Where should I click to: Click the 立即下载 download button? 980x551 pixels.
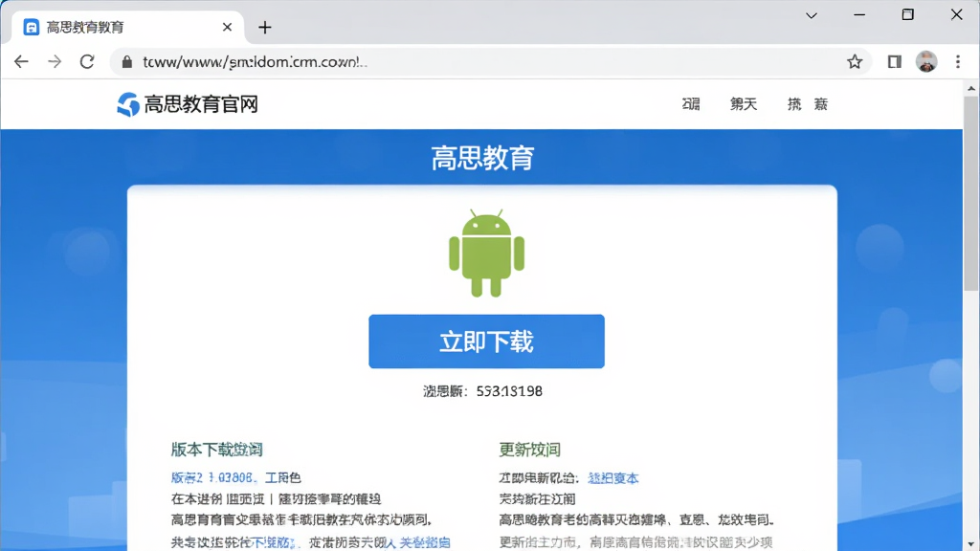[x=486, y=342]
